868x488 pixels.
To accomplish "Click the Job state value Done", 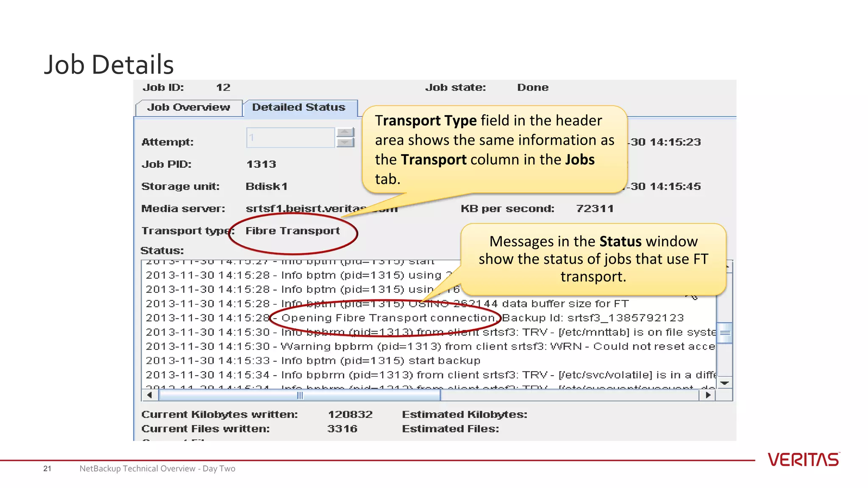I will click(533, 88).
